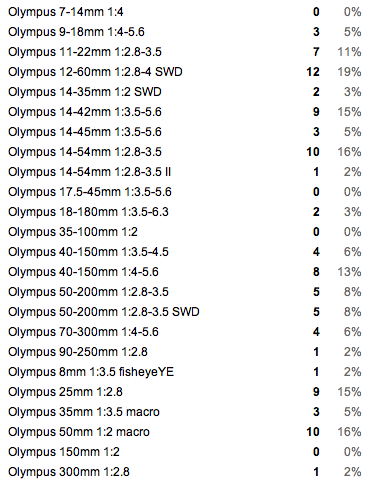Select the Olympus 50mm 1:2 macro entry
The image size is (374, 483).
coord(79,432)
